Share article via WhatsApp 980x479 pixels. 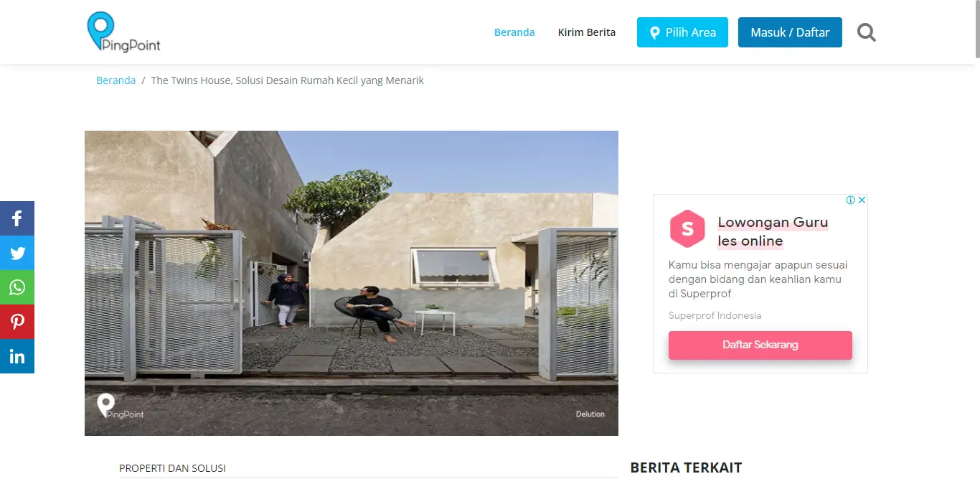[x=17, y=287]
